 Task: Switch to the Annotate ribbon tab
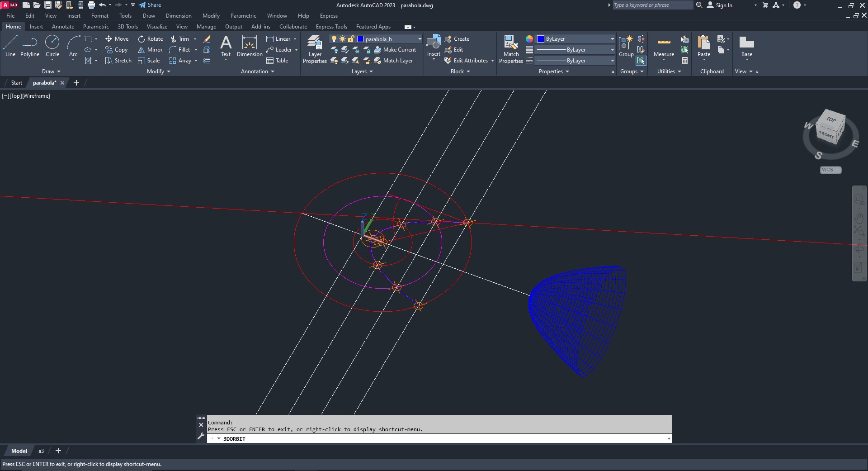[63, 27]
